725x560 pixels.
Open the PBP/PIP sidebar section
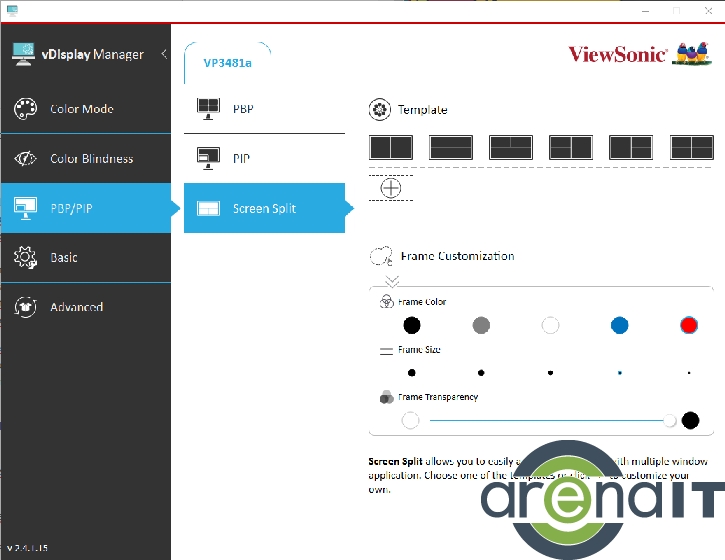(x=85, y=208)
